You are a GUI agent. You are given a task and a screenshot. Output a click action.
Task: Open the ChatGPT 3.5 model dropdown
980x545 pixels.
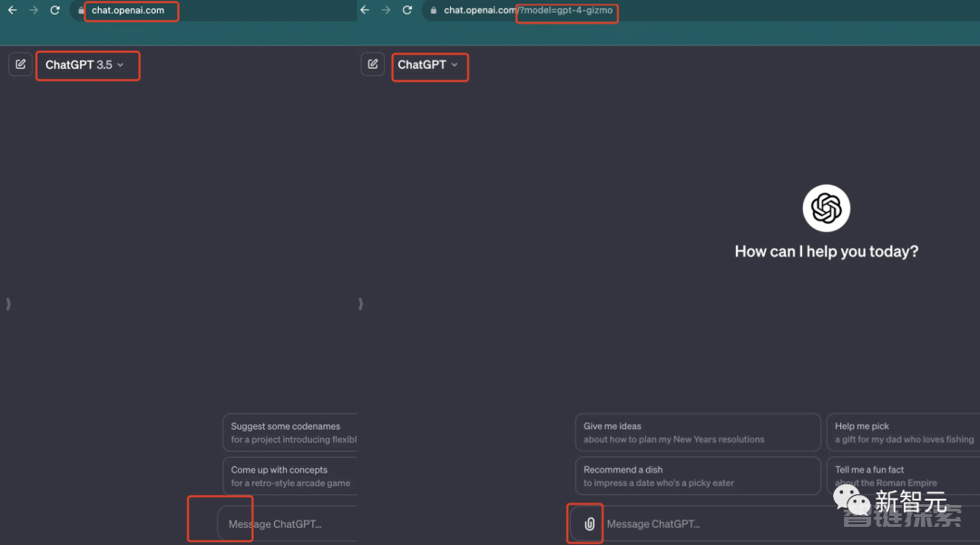coord(84,65)
